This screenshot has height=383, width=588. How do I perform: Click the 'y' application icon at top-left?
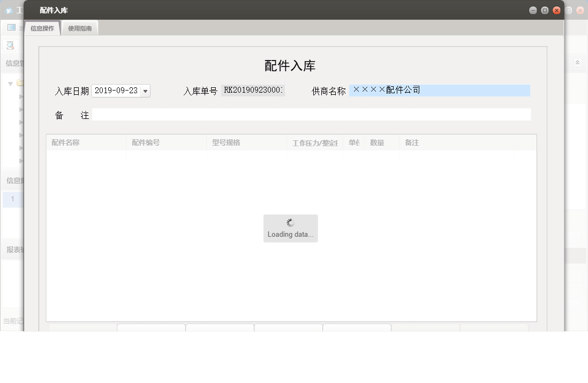coord(9,10)
